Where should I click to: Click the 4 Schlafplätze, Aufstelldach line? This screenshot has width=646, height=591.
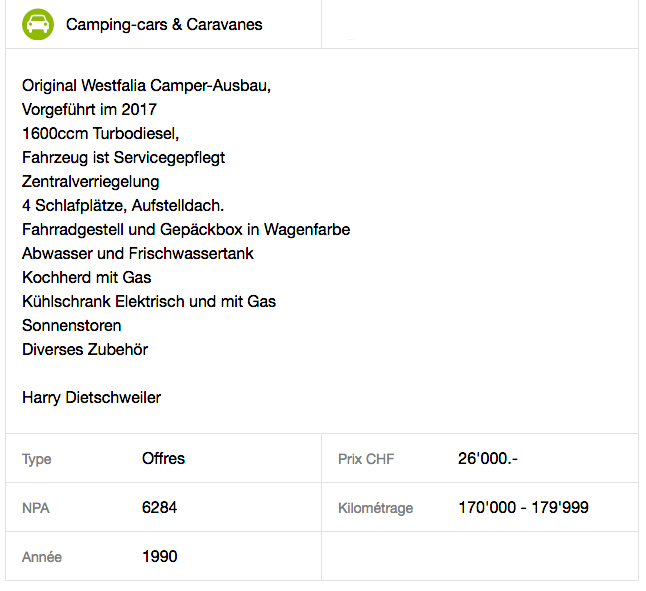pyautogui.click(x=123, y=206)
